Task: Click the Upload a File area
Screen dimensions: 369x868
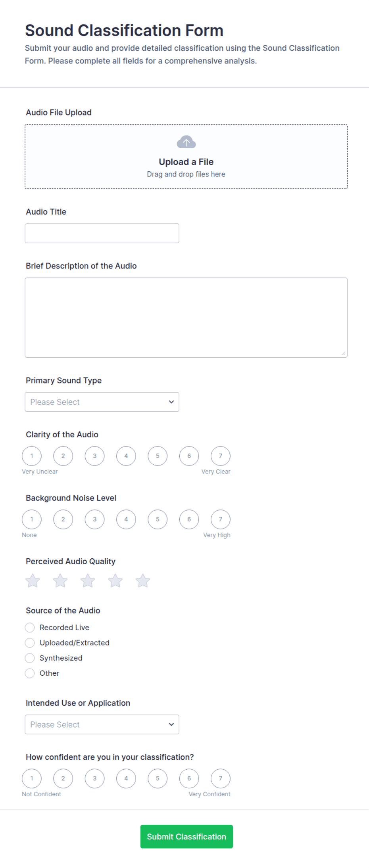Action: pos(186,157)
